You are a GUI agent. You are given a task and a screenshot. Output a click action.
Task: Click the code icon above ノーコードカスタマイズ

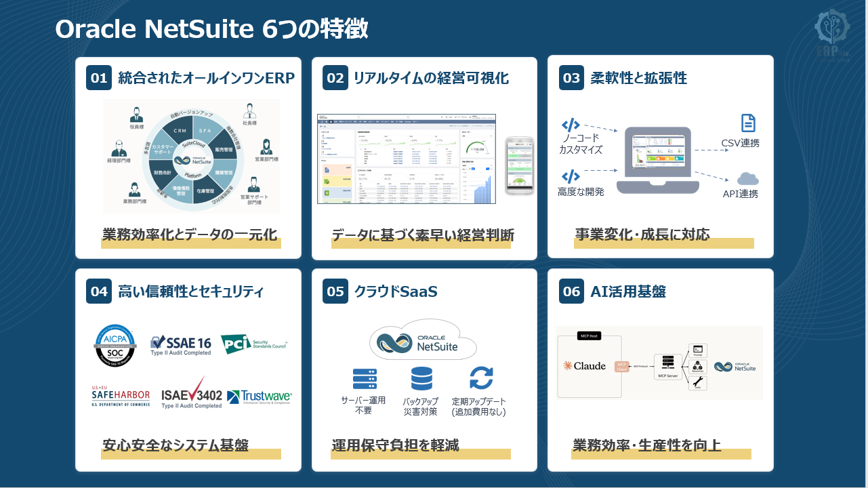pos(571,125)
